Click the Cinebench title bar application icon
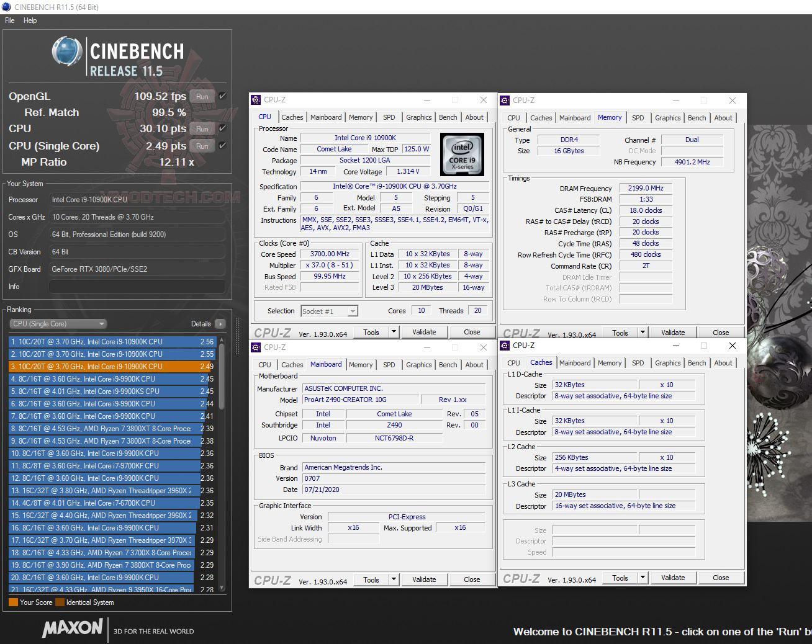This screenshot has width=812, height=644. tap(6, 7)
